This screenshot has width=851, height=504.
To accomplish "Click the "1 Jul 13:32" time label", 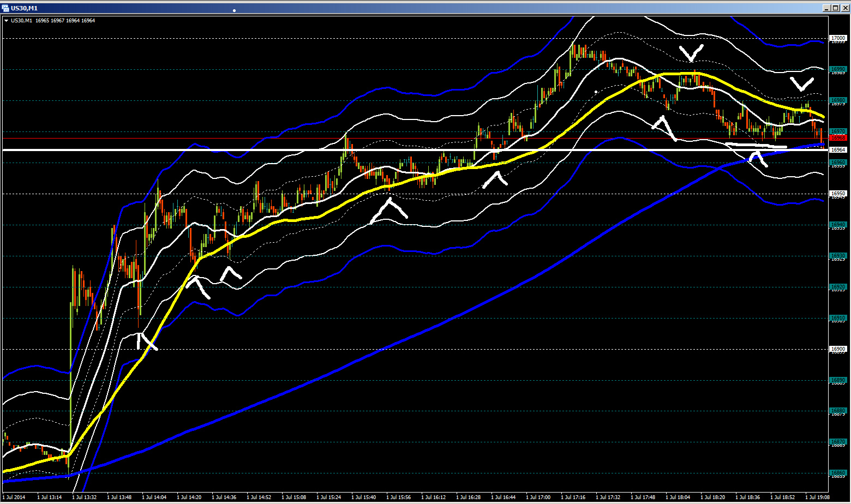I will tap(84, 497).
